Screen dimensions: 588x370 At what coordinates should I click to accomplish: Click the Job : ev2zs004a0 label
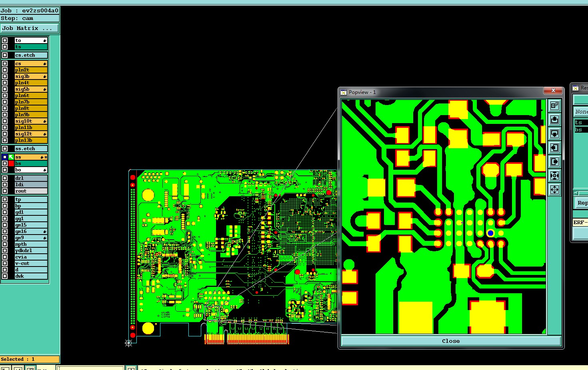click(30, 10)
